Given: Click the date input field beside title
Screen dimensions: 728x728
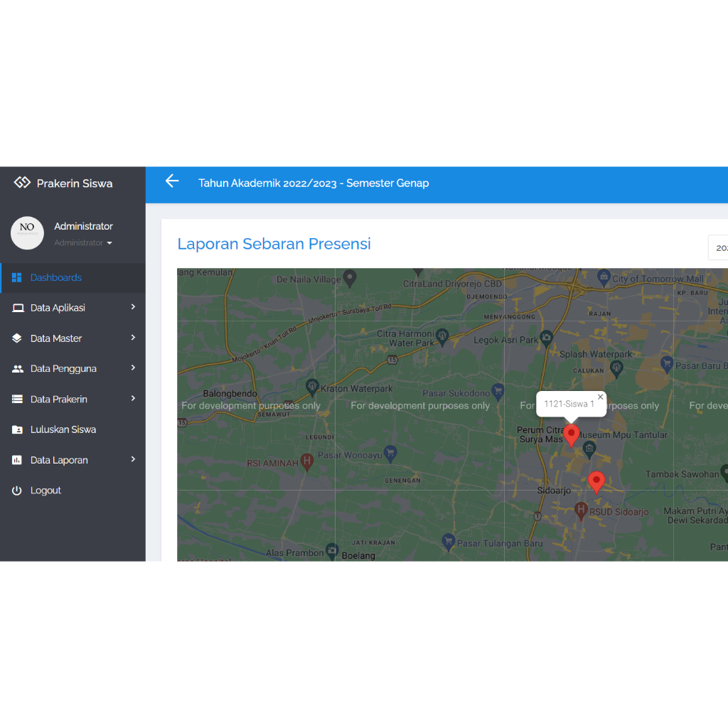Looking at the screenshot, I should [718, 247].
